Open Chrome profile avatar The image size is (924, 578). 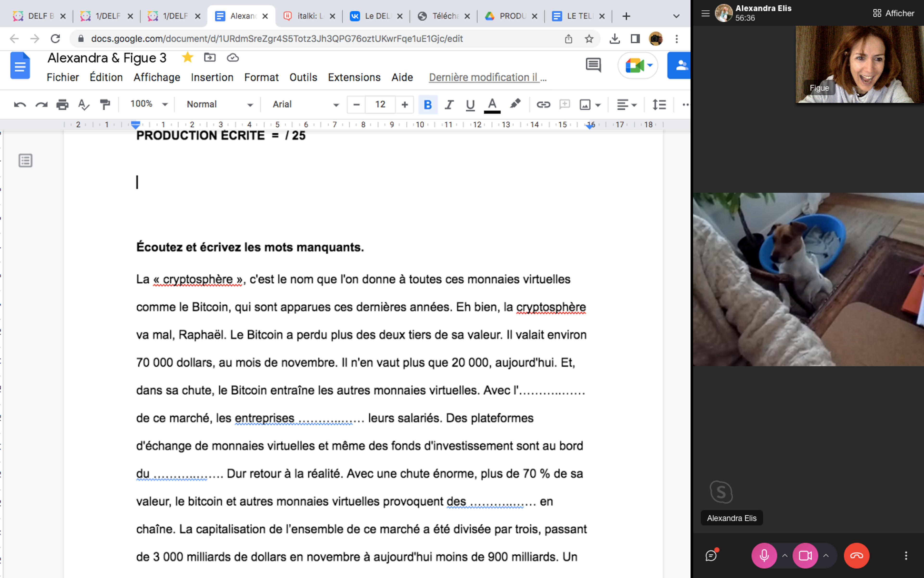tap(655, 39)
